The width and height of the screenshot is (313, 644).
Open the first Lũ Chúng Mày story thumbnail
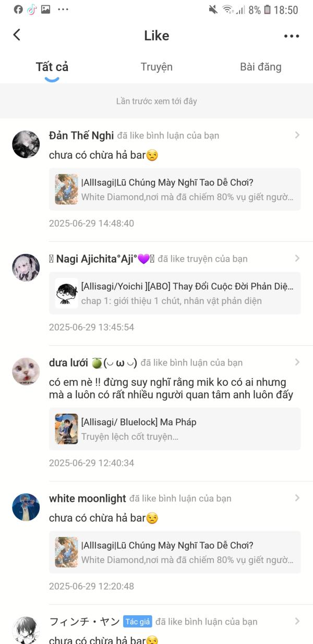pyautogui.click(x=66, y=189)
